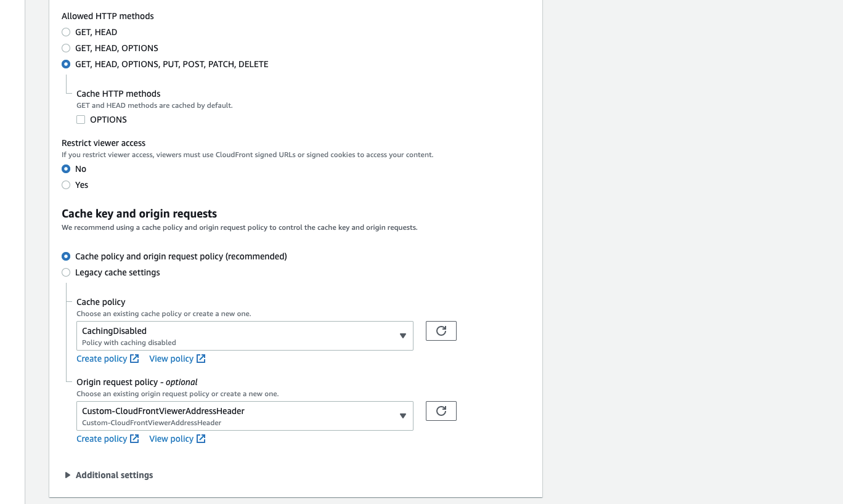Open the Custom-CloudFrontViewerAddressHeader origin request dropdown
The height and width of the screenshot is (504, 843).
245,416
